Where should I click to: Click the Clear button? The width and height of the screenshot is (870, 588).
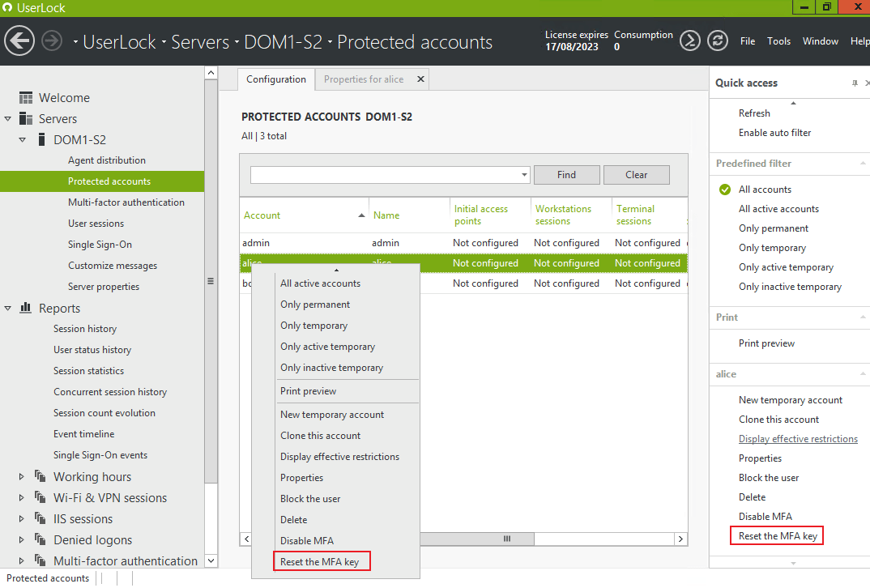(637, 175)
